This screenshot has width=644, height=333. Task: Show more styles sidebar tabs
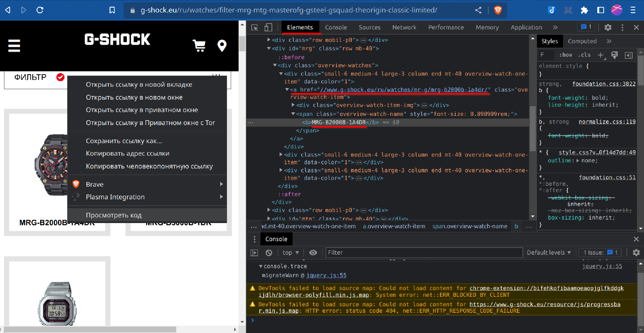click(x=609, y=41)
